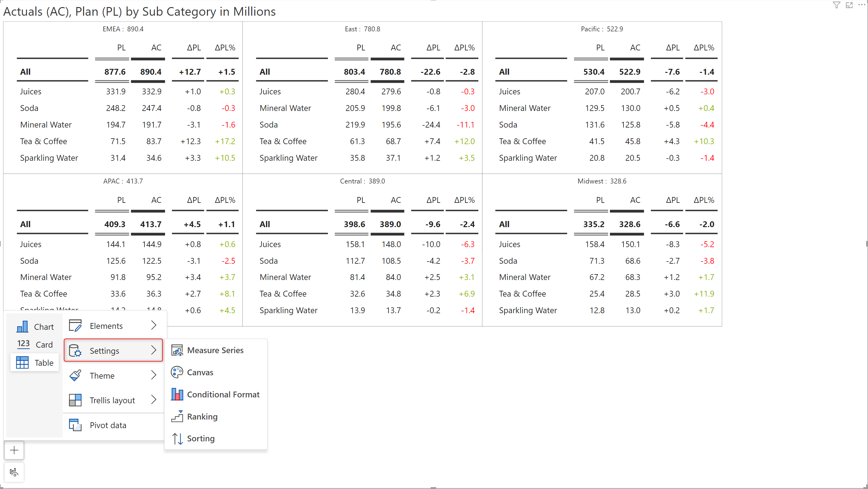Screen dimensions: 868x489
Task: Click the Pivot data option
Action: point(108,425)
